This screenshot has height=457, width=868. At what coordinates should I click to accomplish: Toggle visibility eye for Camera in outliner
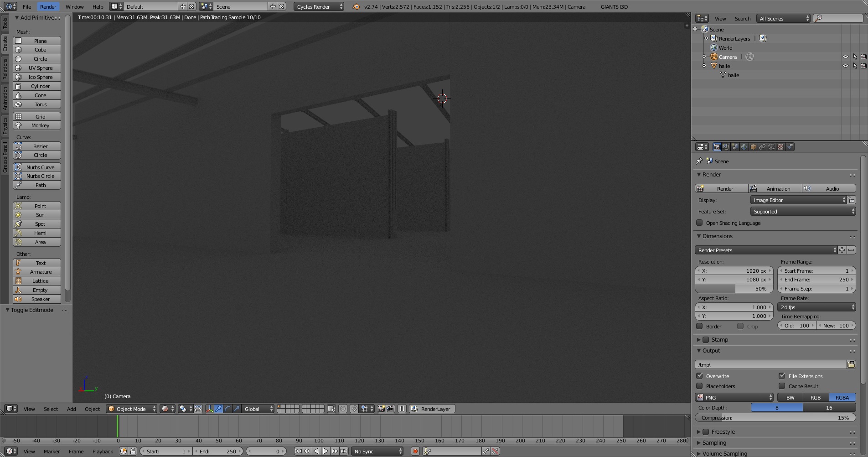845,57
